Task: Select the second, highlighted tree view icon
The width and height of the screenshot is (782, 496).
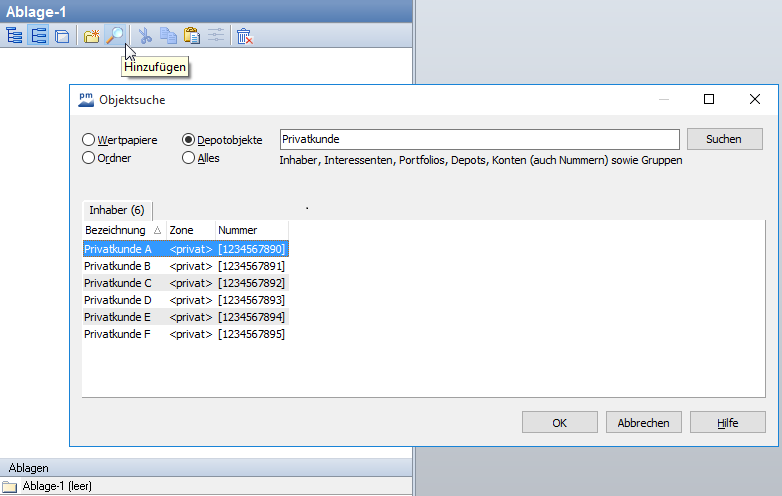Action: point(38,36)
